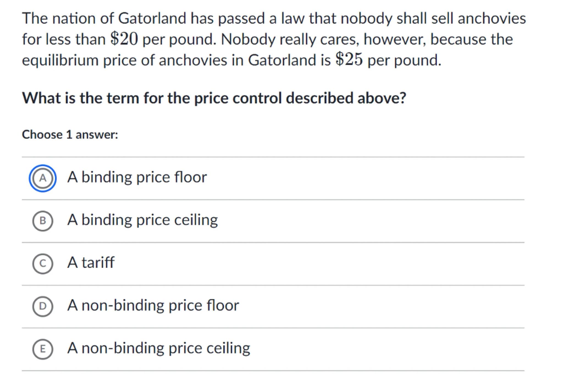This screenshot has width=563, height=392.
Task: Select the circled letter A radio button
Action: click(x=43, y=178)
